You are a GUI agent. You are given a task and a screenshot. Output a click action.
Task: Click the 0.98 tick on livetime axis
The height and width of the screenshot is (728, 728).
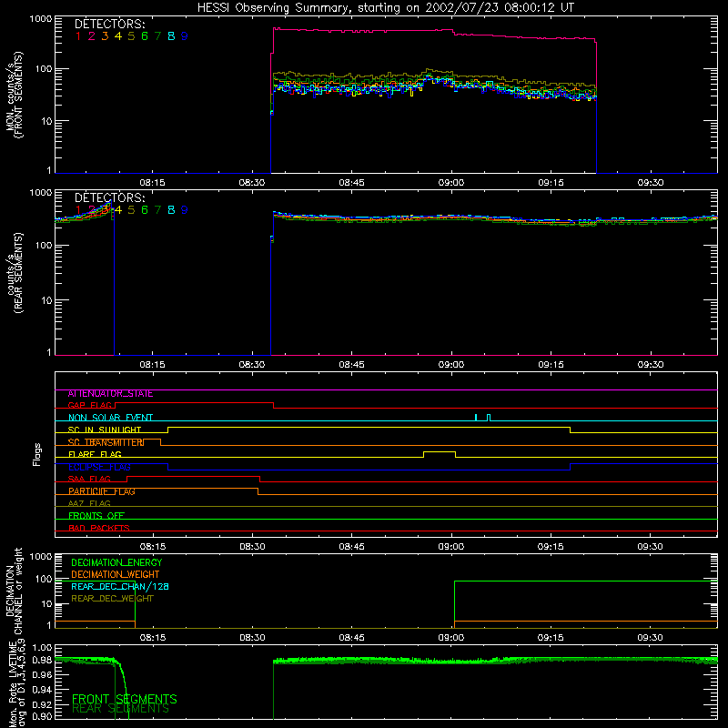pos(42,661)
